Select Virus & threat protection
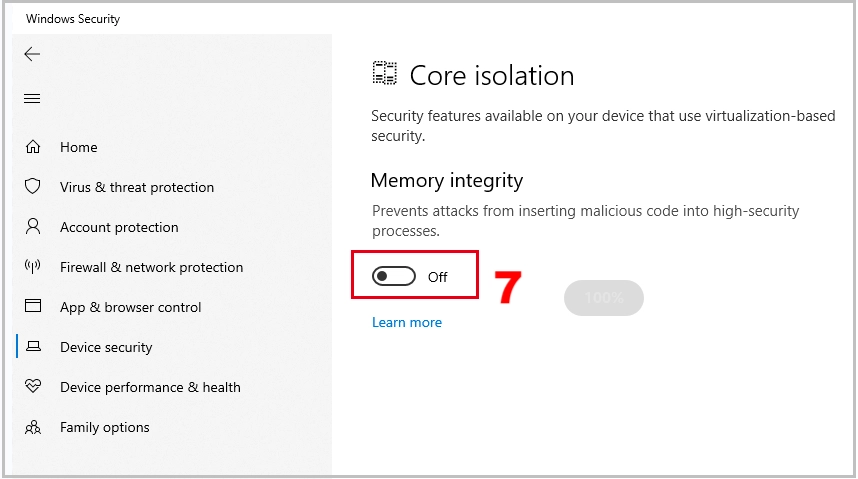This screenshot has width=858, height=479. pyautogui.click(x=137, y=187)
